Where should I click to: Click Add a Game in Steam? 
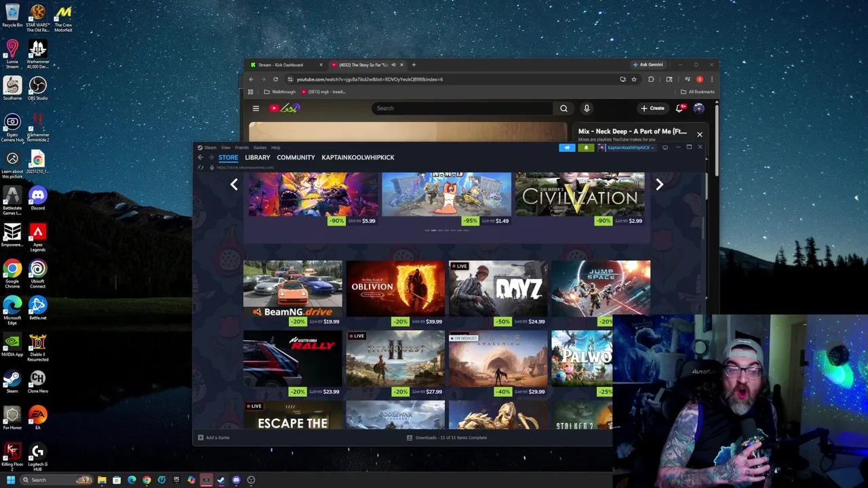coord(214,438)
